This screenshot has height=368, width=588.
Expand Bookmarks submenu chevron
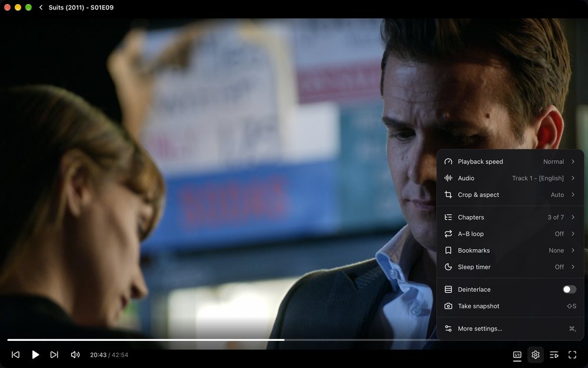tap(573, 250)
